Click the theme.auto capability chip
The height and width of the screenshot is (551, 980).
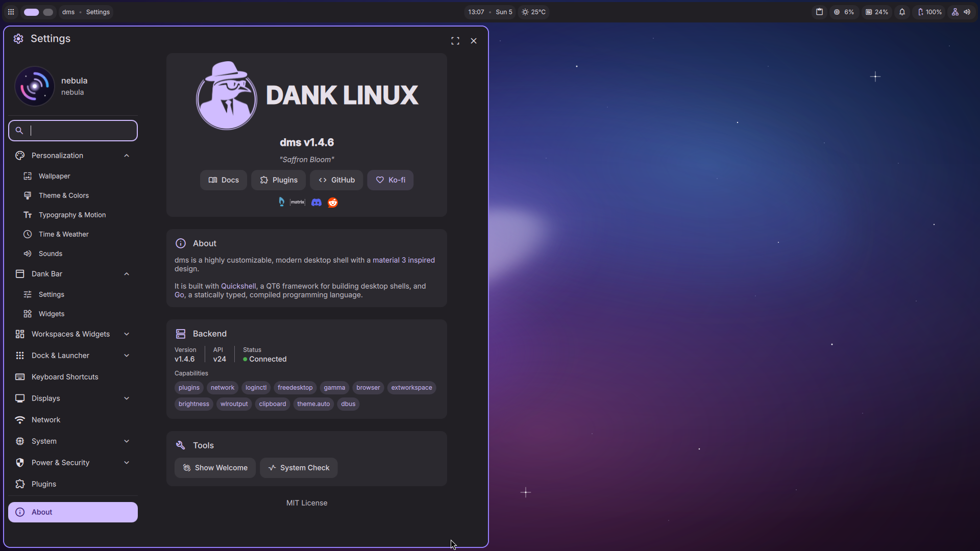tap(313, 404)
